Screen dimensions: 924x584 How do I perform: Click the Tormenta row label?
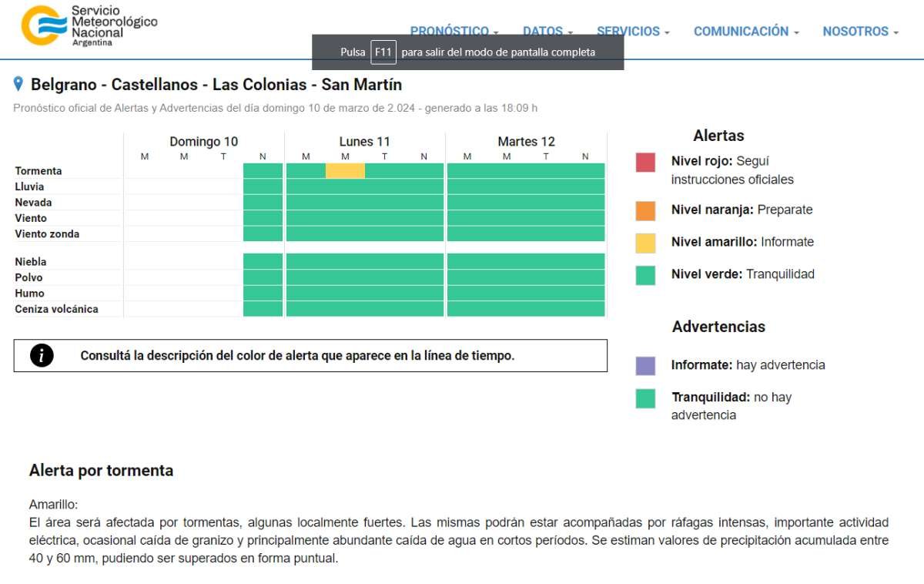coord(38,171)
